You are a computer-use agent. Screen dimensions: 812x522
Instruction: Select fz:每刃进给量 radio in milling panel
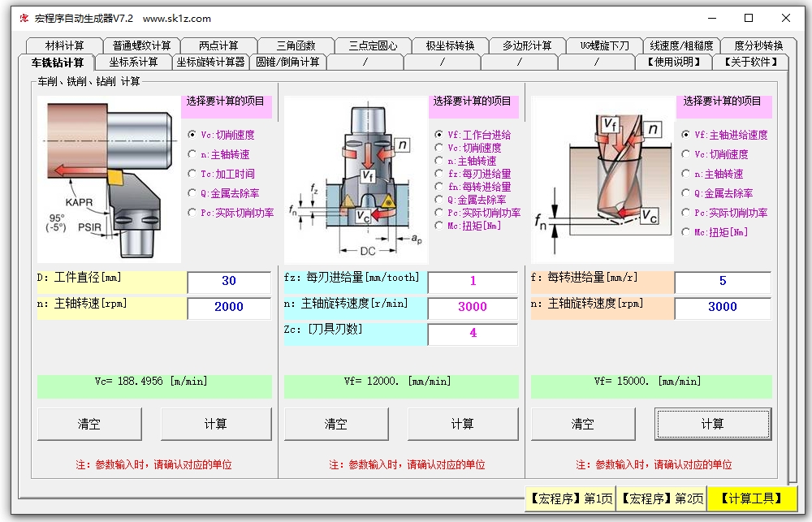(439, 174)
